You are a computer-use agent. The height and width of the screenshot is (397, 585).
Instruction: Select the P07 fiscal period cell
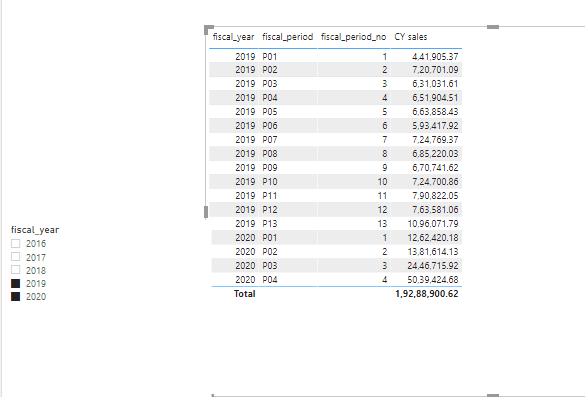[x=270, y=140]
